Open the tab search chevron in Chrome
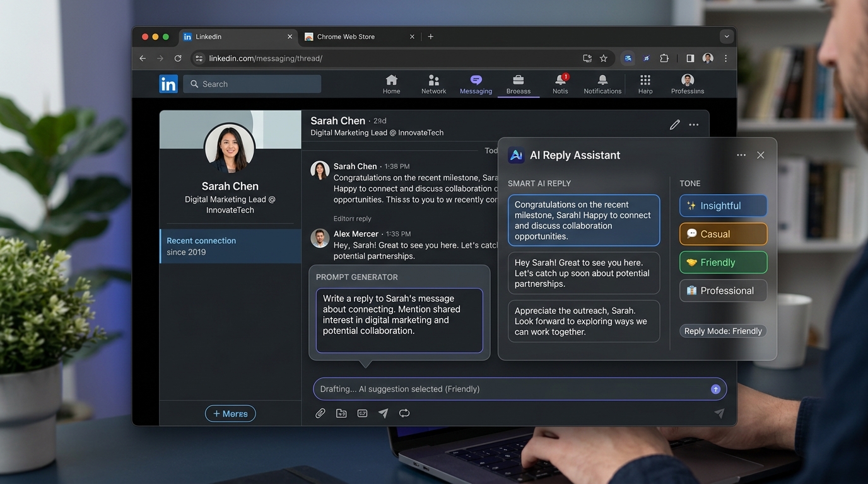Screen dimensions: 868x484 pyautogui.click(x=727, y=37)
